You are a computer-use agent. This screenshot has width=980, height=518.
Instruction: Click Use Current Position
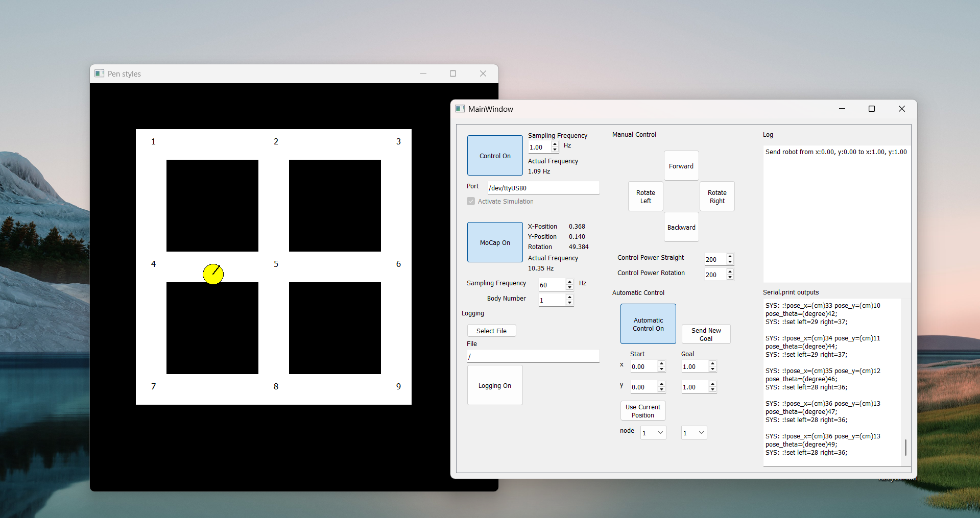[x=642, y=410]
